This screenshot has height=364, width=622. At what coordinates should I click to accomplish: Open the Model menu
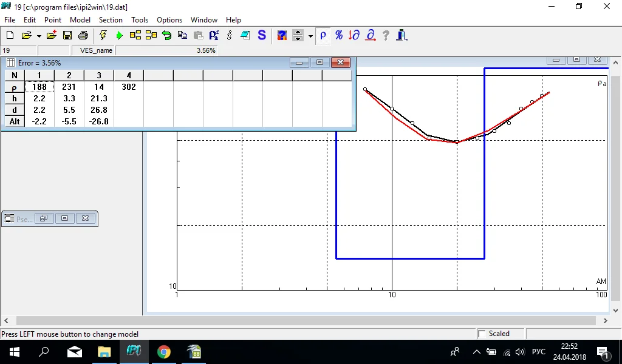80,20
